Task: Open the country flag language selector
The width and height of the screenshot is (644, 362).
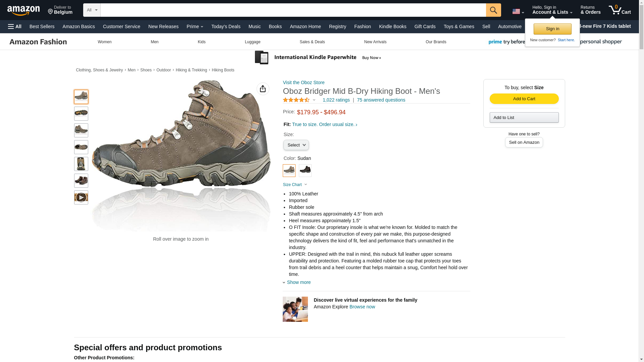Action: click(518, 11)
